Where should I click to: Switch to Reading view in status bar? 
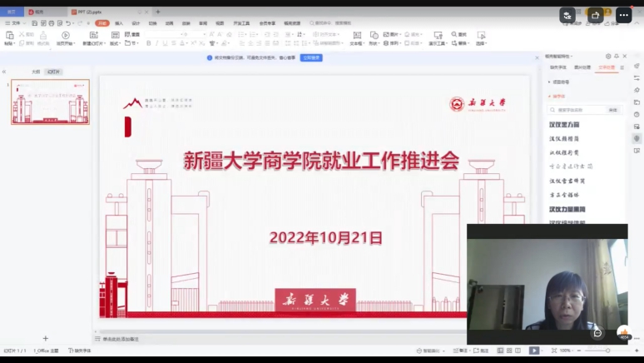tap(518, 351)
